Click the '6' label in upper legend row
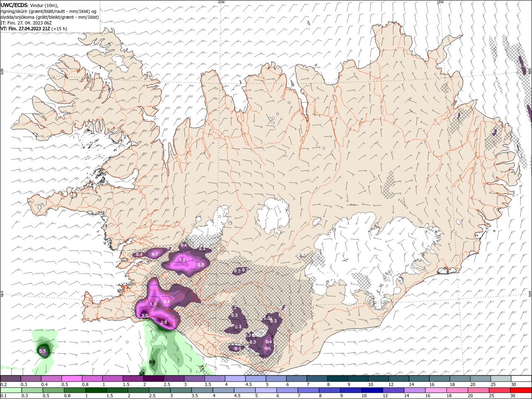 pyautogui.click(x=287, y=384)
